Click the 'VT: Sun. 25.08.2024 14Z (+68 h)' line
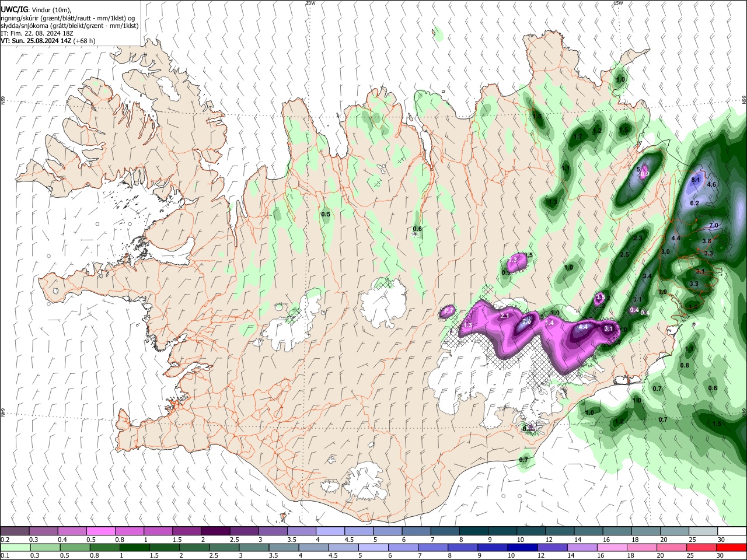This screenshot has width=747, height=560. pos(48,41)
